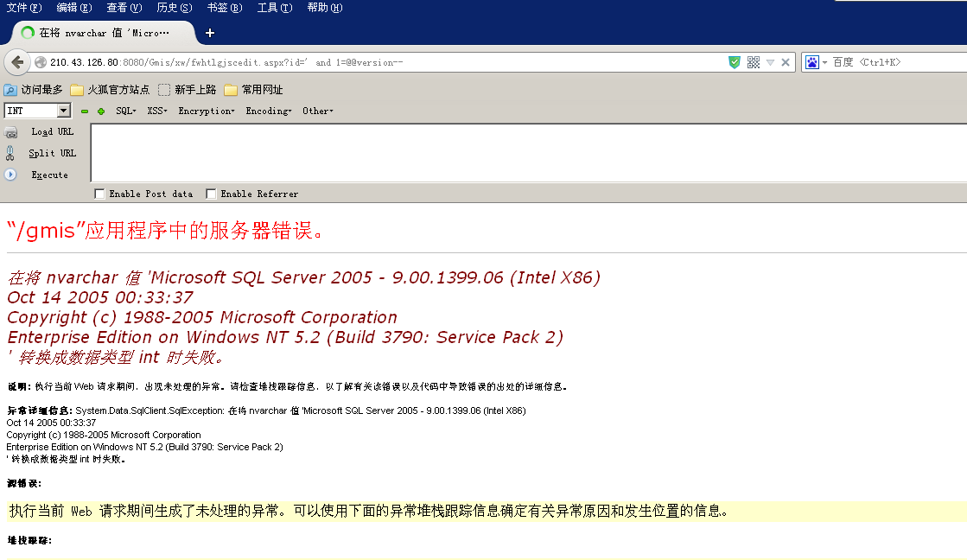The image size is (967, 560).
Task: Click the Split URL scissors icon
Action: coord(10,153)
